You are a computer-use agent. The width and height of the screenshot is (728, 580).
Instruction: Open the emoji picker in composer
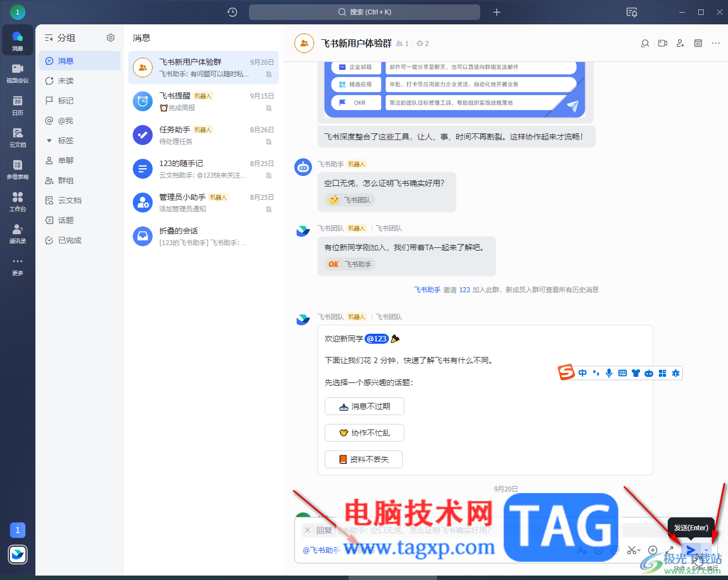click(x=599, y=550)
